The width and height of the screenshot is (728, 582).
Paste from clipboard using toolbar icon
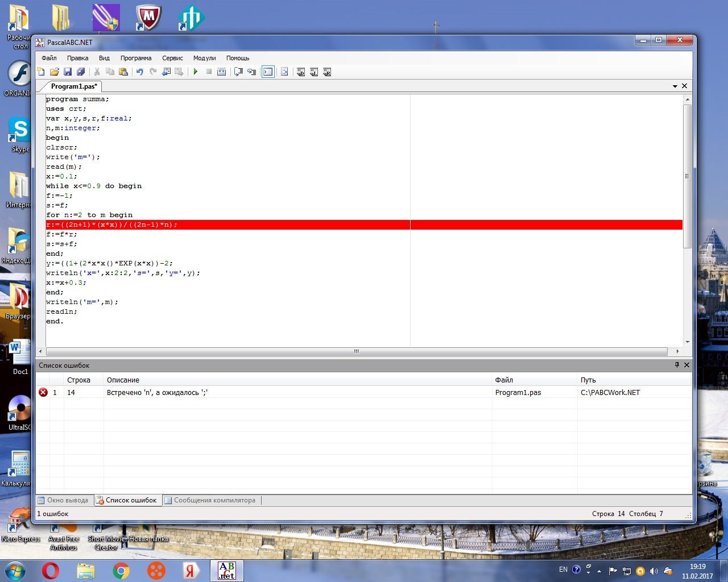(x=123, y=72)
